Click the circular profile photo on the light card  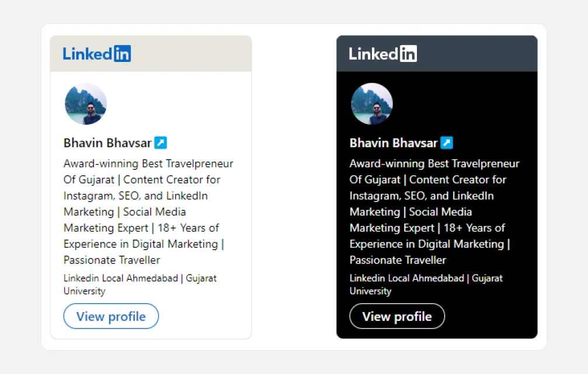85,104
